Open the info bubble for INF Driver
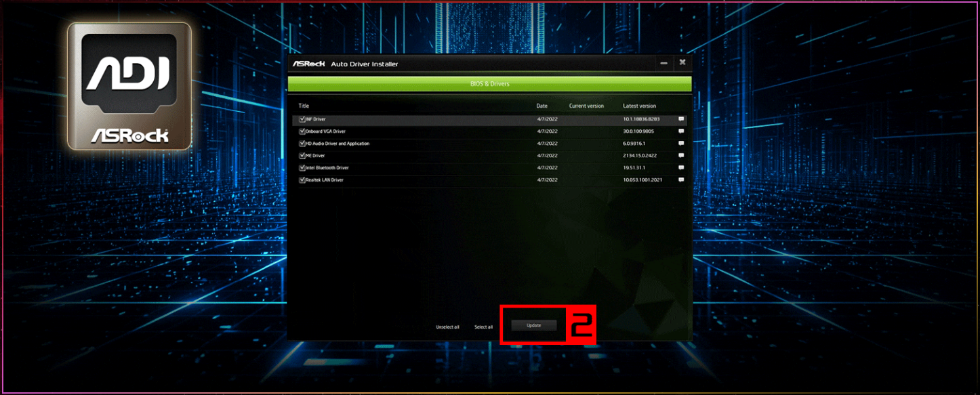This screenshot has height=395, width=980. click(x=681, y=119)
